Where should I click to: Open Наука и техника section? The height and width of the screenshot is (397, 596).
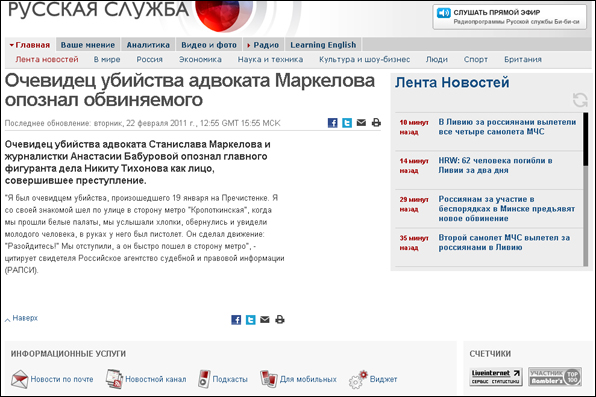270,59
